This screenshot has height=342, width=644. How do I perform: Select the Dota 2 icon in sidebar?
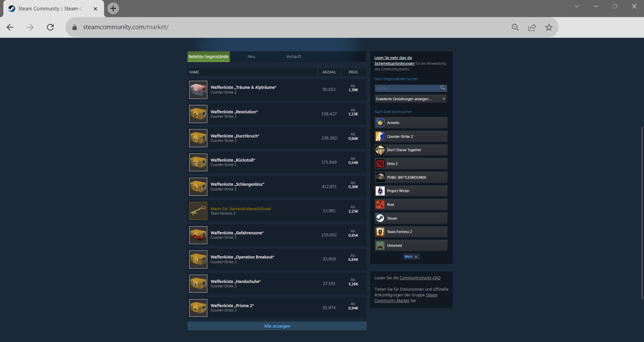click(x=380, y=164)
